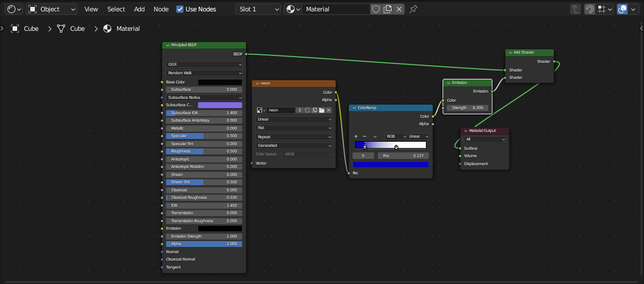This screenshot has height=284, width=644.
Task: Create new image copy icon in neon node
Action: click(x=315, y=110)
